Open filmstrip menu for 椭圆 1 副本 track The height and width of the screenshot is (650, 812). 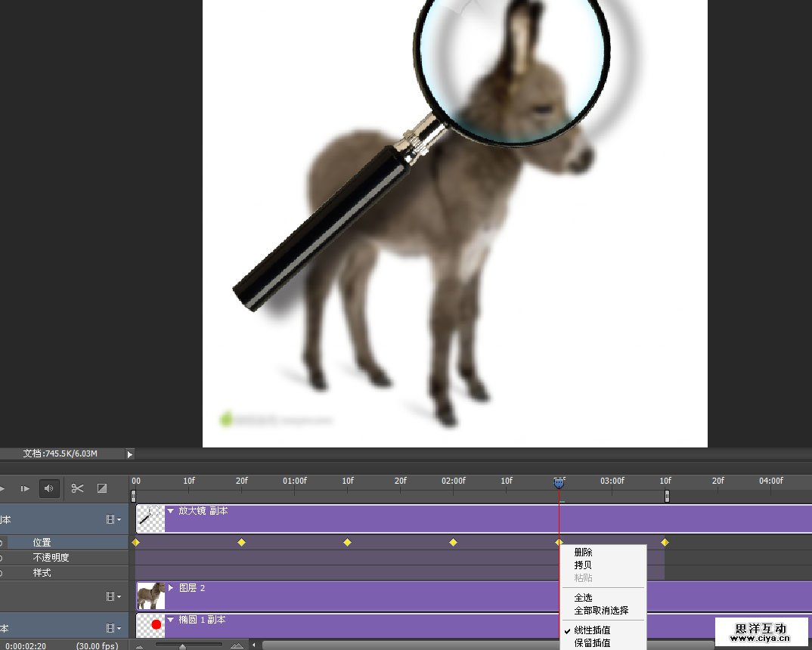point(113,628)
